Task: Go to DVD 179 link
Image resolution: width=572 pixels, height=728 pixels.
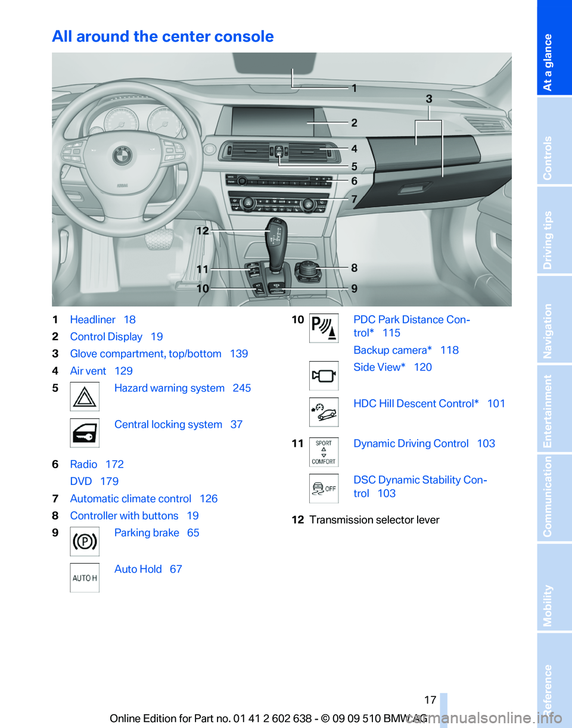Action: (94, 481)
